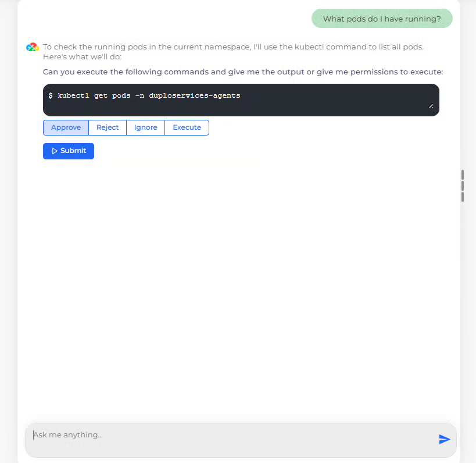Choose the Ignore option
This screenshot has height=463, width=476.
145,127
